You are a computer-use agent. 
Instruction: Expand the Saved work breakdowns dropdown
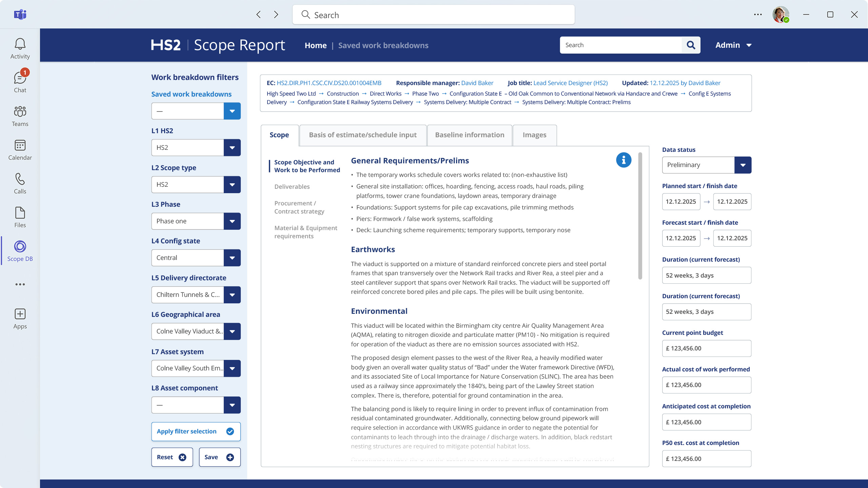[x=232, y=111]
